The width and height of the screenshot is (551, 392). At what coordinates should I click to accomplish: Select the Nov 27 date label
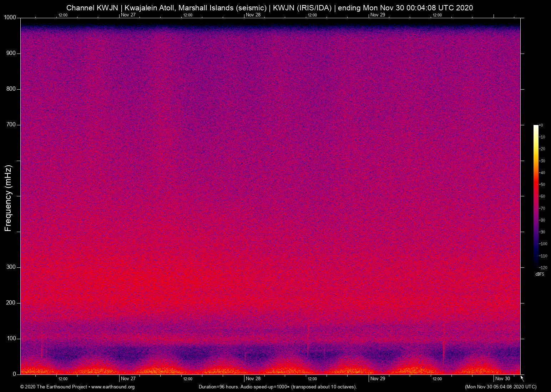point(128,379)
